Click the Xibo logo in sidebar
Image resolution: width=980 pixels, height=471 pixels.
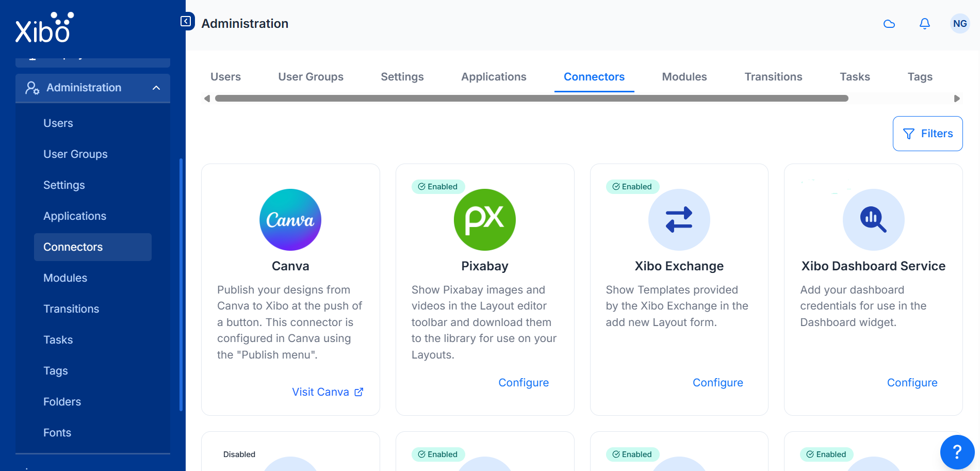point(44,27)
